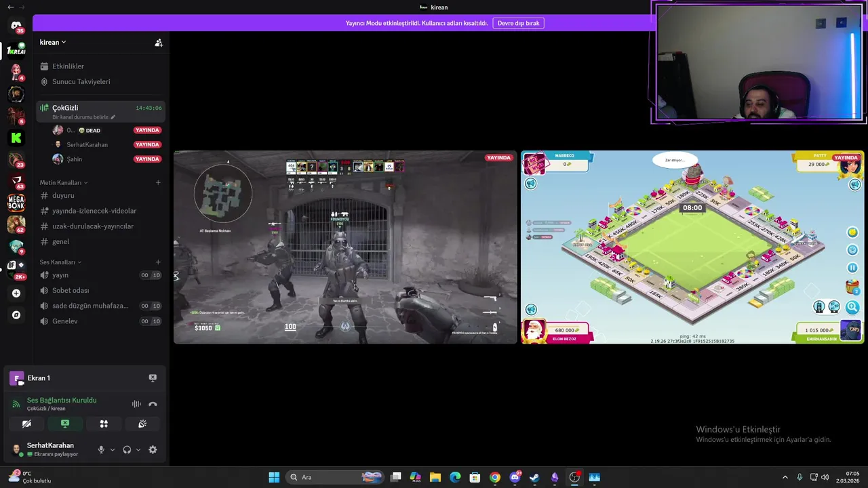The width and height of the screenshot is (868, 488).
Task: Open User Settings gear
Action: pos(153,449)
